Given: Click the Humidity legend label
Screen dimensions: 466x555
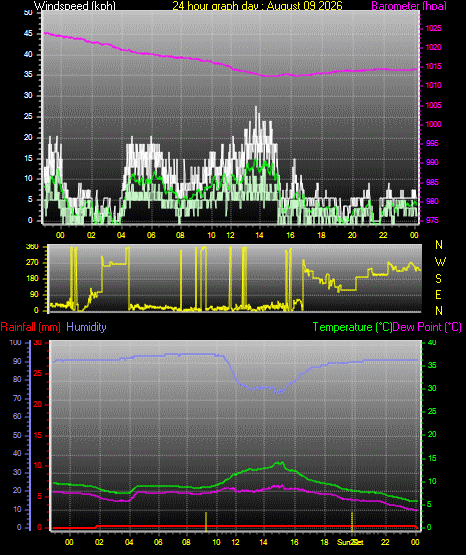Looking at the screenshot, I should (x=86, y=327).
